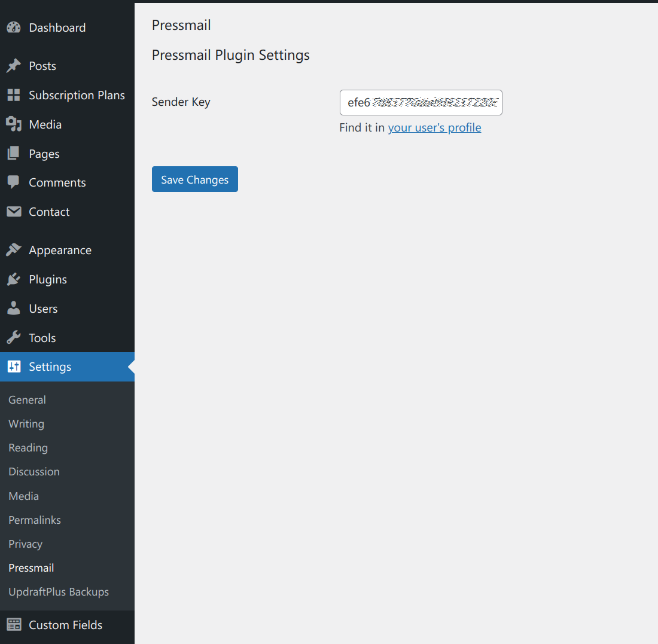Image resolution: width=658 pixels, height=644 pixels.
Task: Select the Settings menu label
Action: click(x=50, y=367)
